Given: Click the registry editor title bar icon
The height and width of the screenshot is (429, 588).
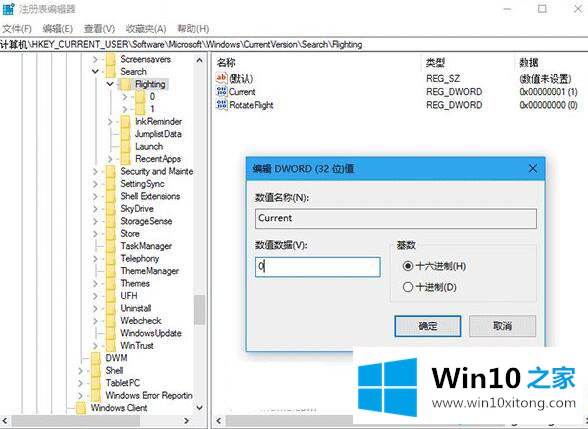Looking at the screenshot, I should click(x=8, y=9).
